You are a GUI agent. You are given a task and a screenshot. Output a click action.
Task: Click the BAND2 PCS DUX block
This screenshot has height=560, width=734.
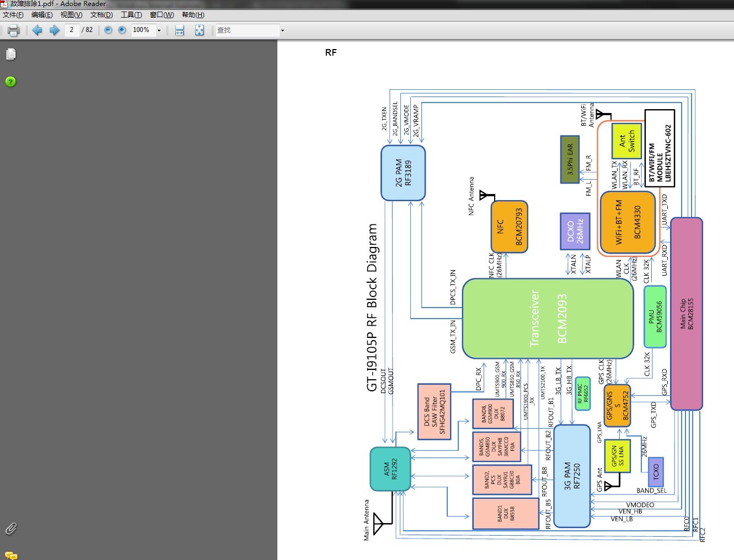point(502,480)
